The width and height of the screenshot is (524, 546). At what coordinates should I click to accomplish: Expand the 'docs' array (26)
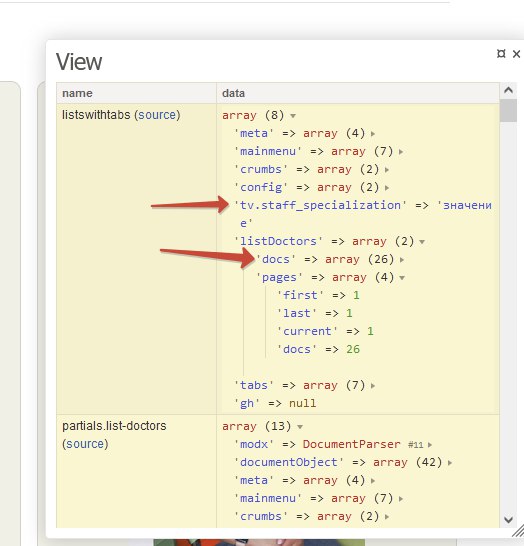pos(402,260)
